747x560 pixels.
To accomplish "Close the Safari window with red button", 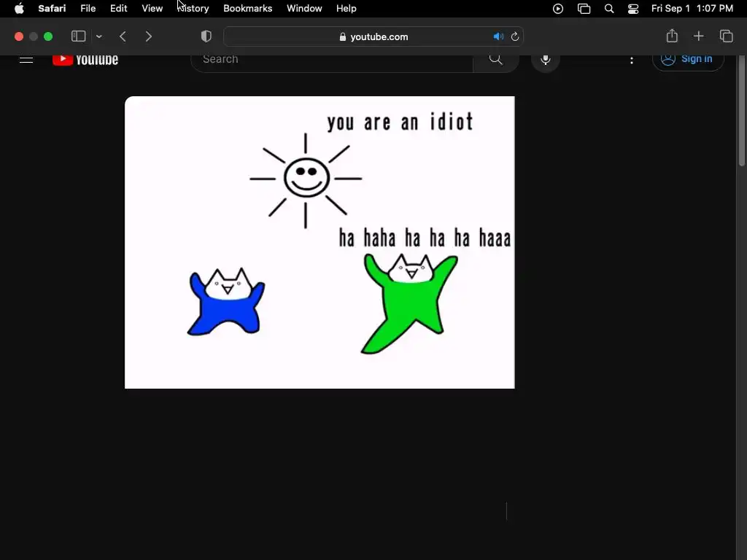I will coord(19,36).
